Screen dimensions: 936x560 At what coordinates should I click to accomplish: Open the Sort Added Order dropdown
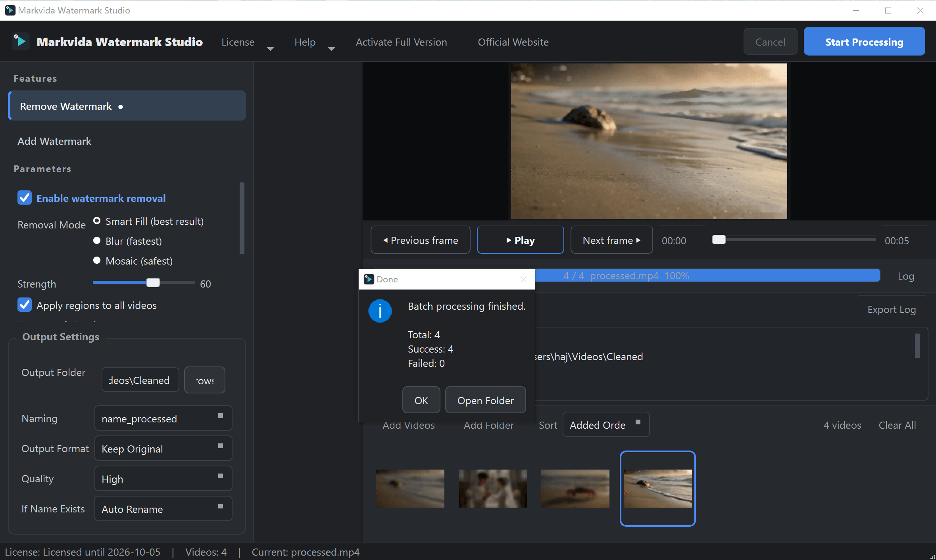606,425
